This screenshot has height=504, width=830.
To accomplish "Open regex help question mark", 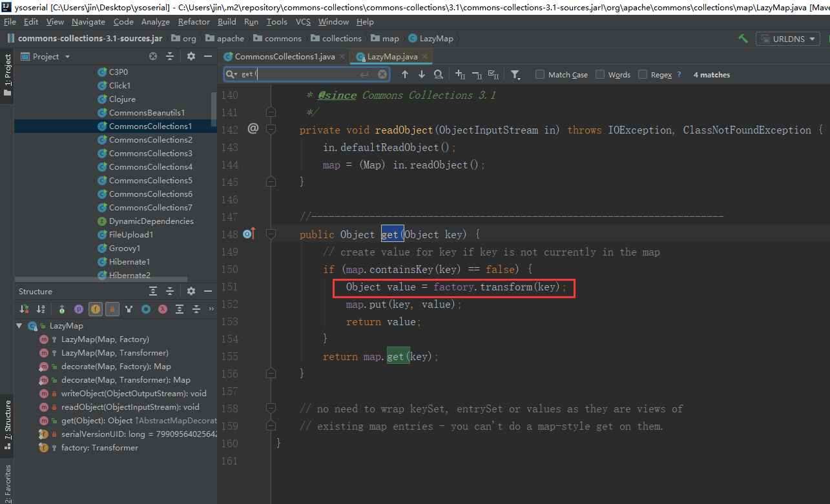I will 679,74.
